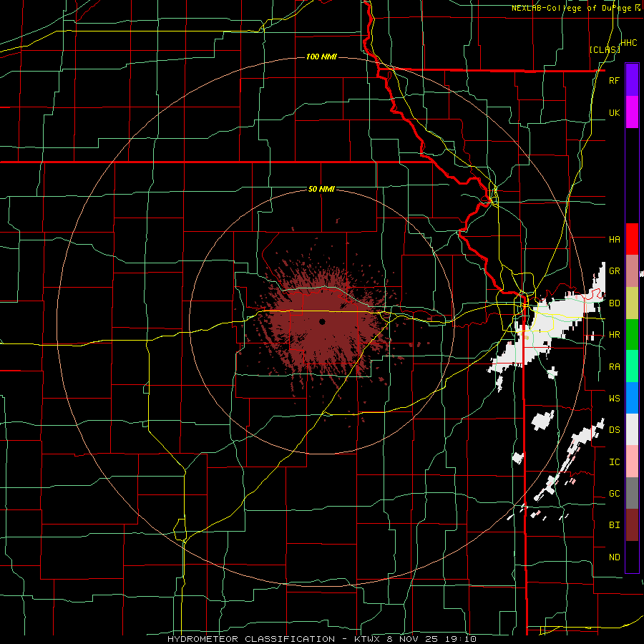This screenshot has width=644, height=644.
Task: Click the ND legend label
Action: (x=614, y=557)
